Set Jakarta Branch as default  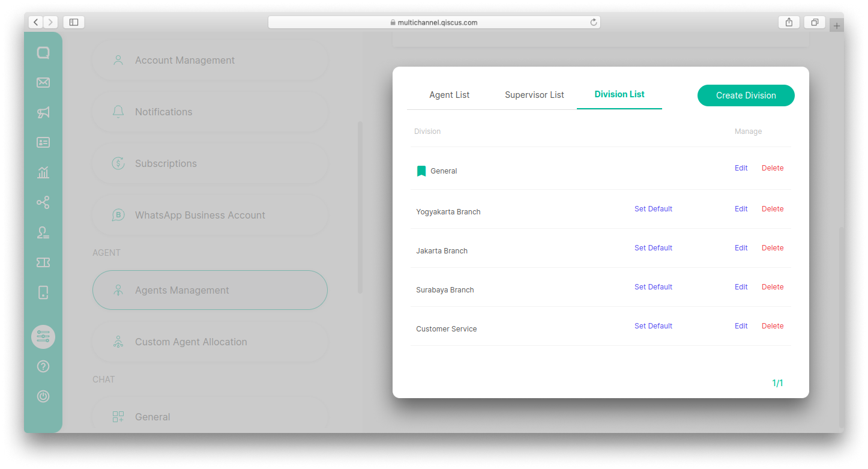click(x=653, y=248)
